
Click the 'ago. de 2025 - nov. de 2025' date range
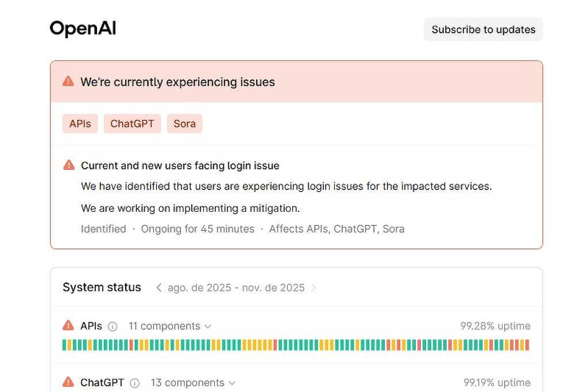coord(236,288)
